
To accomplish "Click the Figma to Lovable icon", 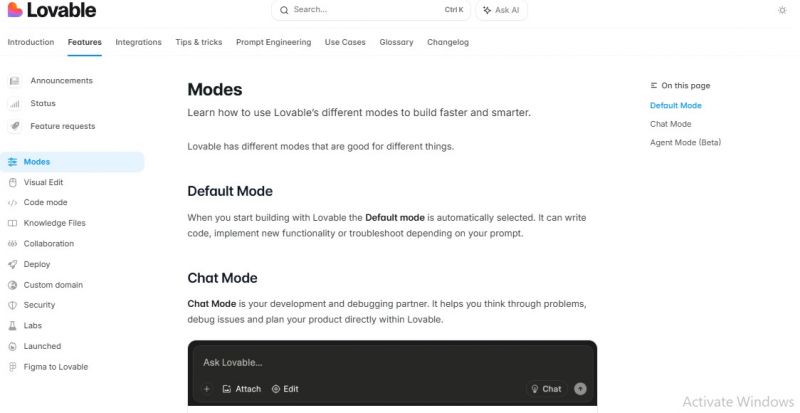I will (13, 367).
